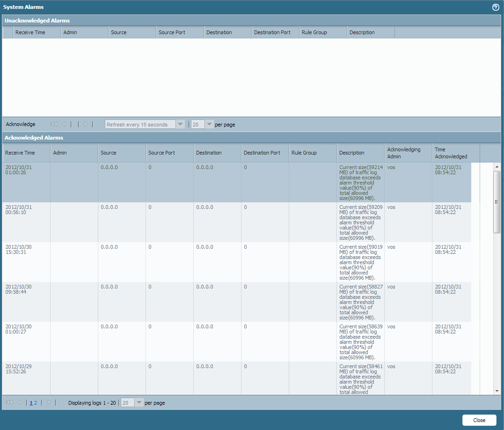Select alarm received 2012/10/29 15:52:26
The image size is (504, 430).
tap(237, 378)
